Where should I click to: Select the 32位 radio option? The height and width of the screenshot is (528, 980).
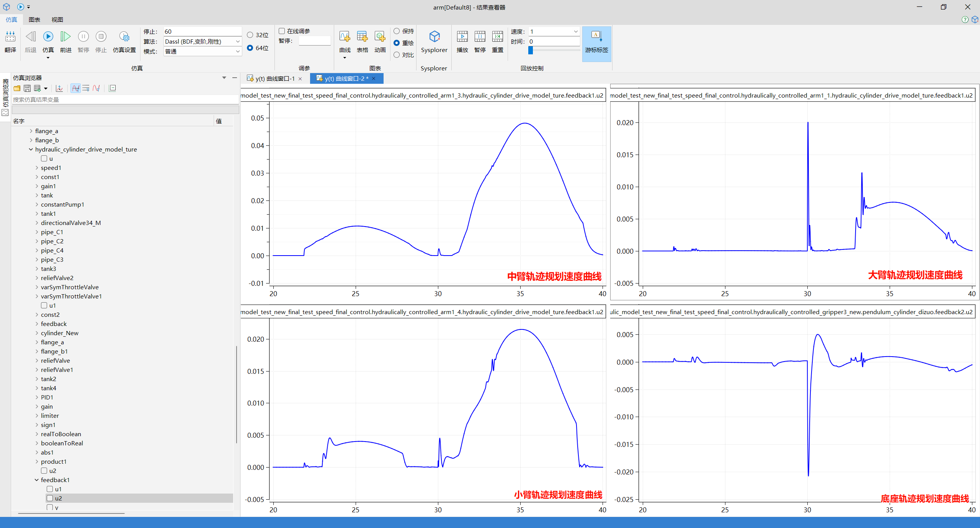[x=250, y=35]
